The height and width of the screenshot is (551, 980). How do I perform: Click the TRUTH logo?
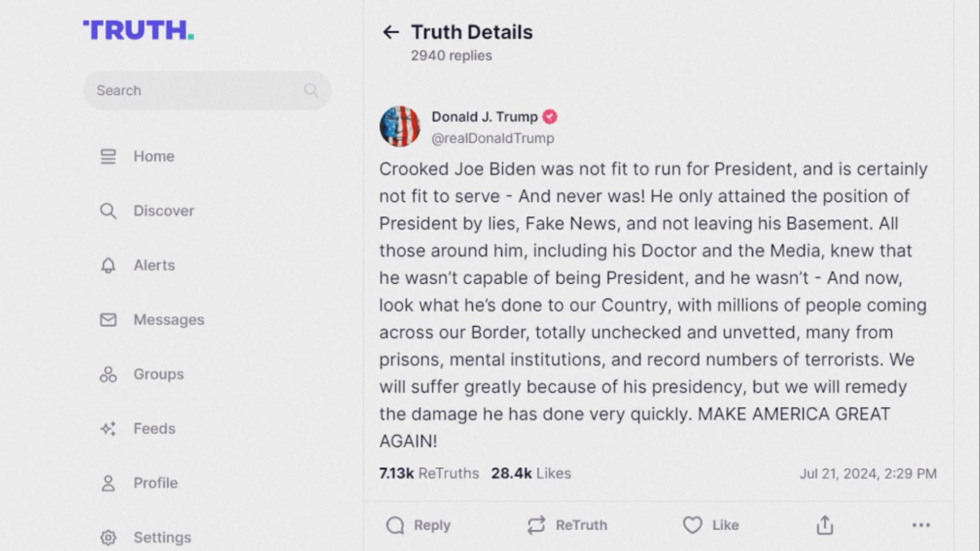click(x=138, y=30)
